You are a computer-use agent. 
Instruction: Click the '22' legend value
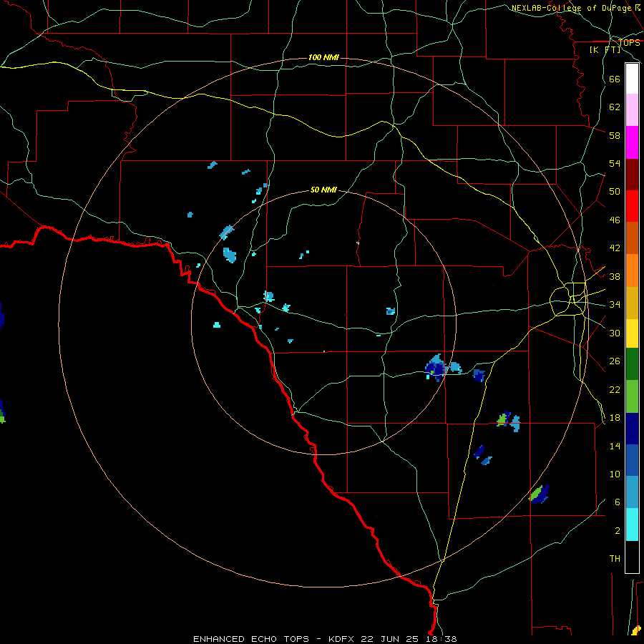[x=615, y=389]
